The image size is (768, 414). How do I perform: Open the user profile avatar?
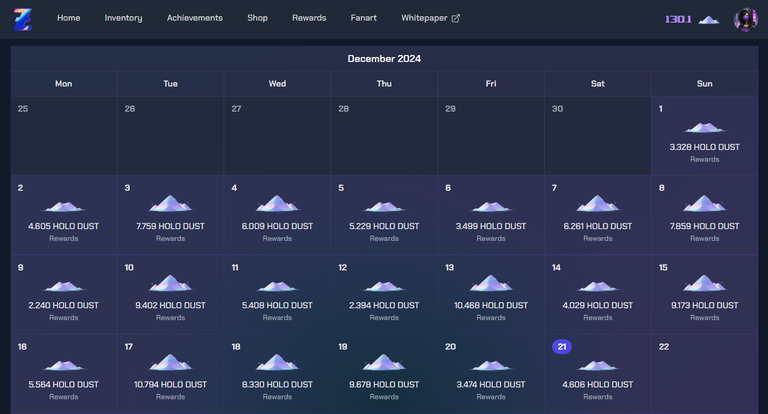click(745, 19)
